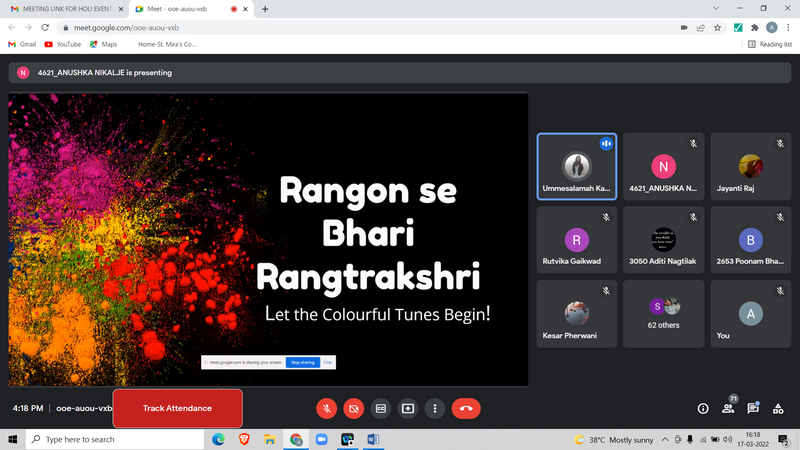Open Word from taskbar
The height and width of the screenshot is (450, 800).
coord(373,439)
